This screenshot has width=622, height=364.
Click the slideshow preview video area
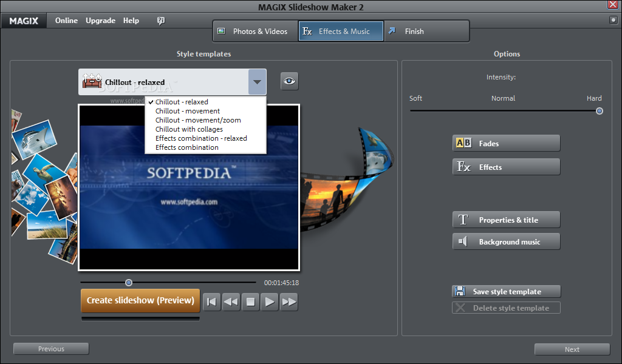tap(189, 187)
